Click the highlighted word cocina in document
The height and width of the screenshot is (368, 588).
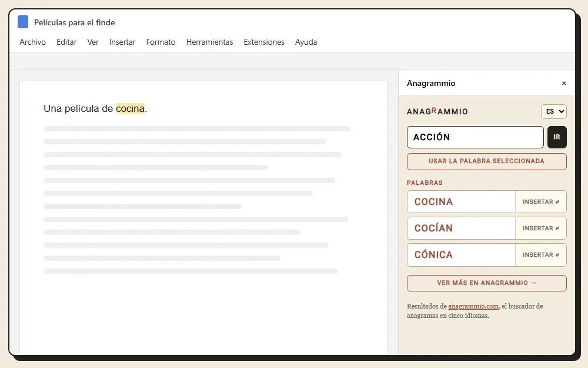coord(130,108)
